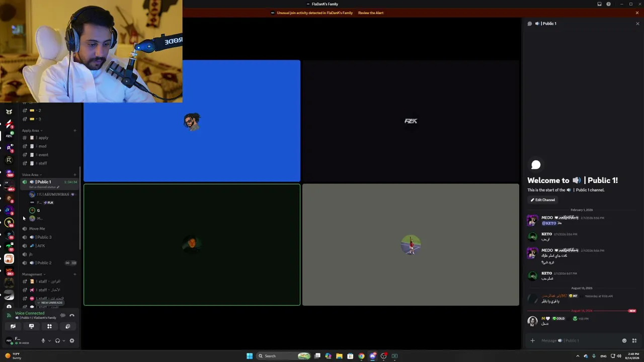Join the Public 2 voice channel
644x362 pixels.
tap(49, 262)
